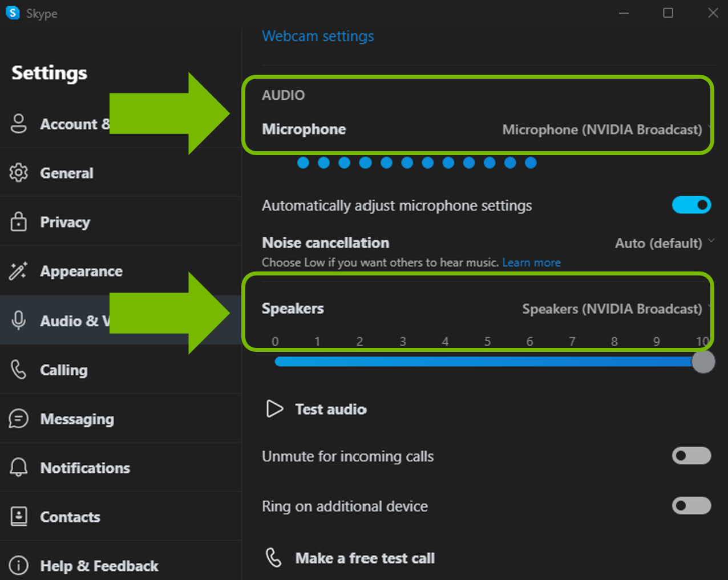
Task: Open Contacts via the contact card icon
Action: click(18, 517)
